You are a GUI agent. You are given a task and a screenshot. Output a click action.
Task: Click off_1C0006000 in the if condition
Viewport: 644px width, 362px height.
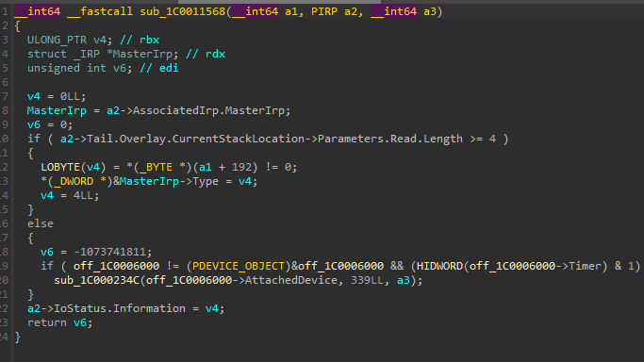tap(116, 266)
